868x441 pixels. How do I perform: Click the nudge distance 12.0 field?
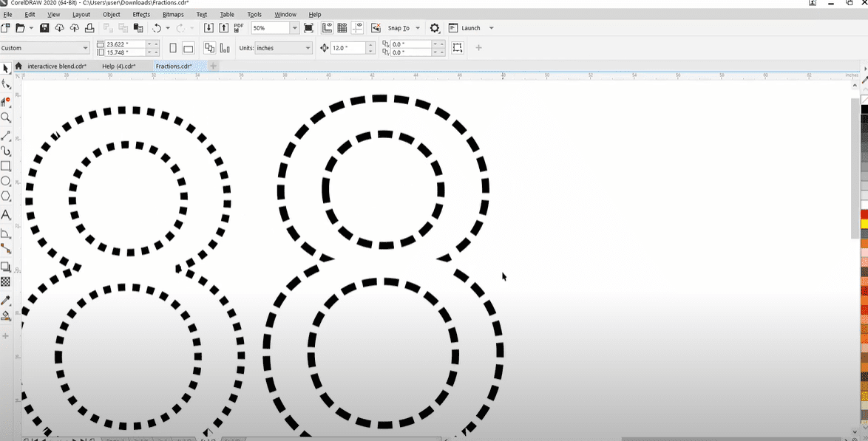tap(348, 48)
